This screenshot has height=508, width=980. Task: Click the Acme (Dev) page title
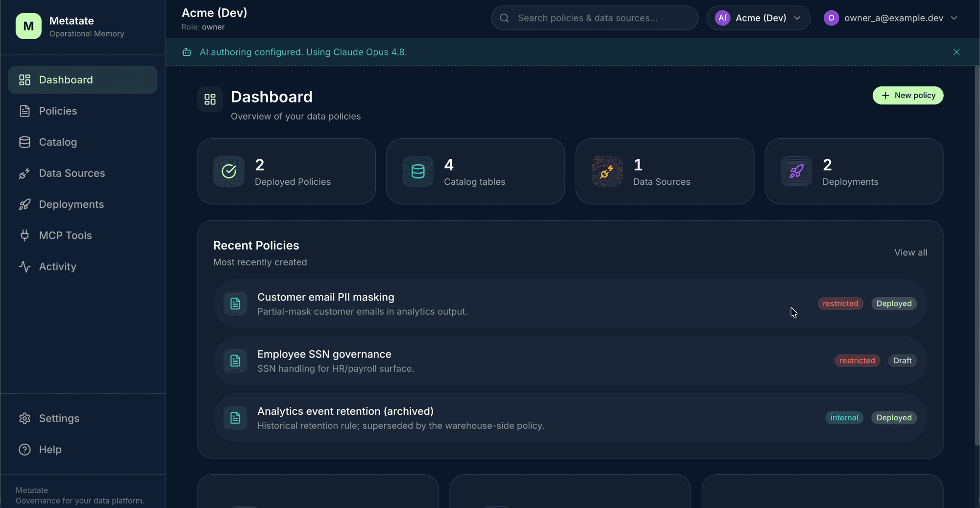(x=214, y=13)
